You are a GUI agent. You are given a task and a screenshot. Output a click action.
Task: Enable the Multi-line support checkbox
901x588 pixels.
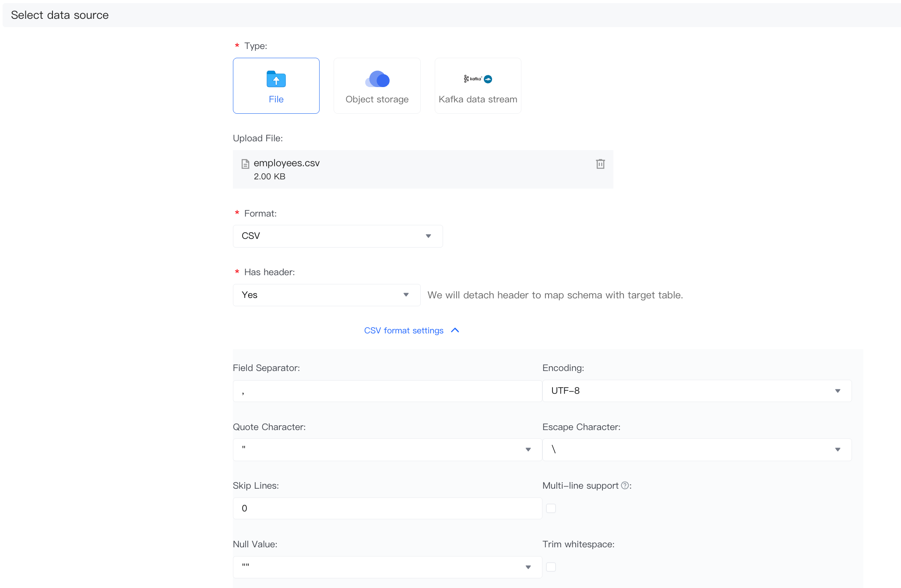(x=551, y=508)
